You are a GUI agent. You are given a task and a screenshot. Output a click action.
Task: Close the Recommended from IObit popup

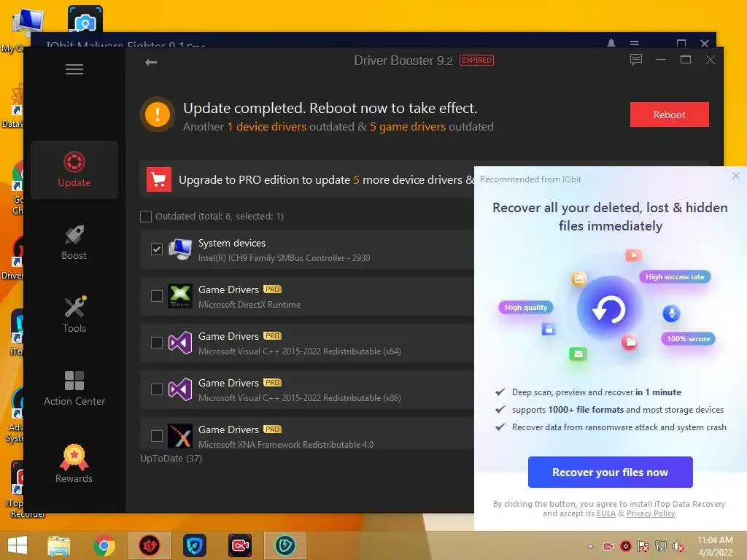click(x=736, y=176)
